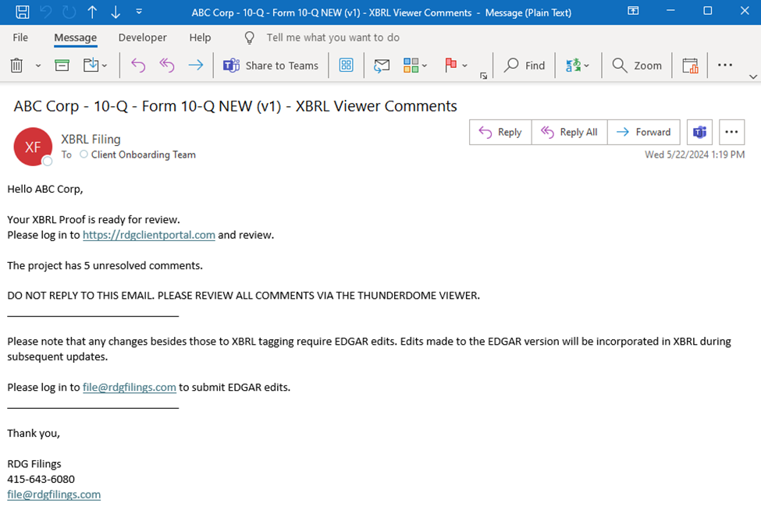Click the Tell me what you want to do field

tap(332, 37)
